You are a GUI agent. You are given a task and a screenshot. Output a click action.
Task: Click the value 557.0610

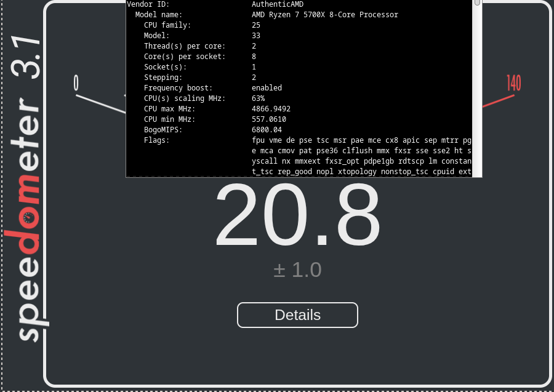[269, 119]
